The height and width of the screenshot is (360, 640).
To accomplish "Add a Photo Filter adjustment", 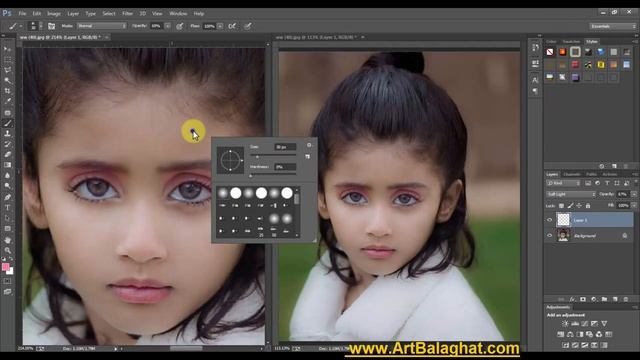I will click(589, 334).
